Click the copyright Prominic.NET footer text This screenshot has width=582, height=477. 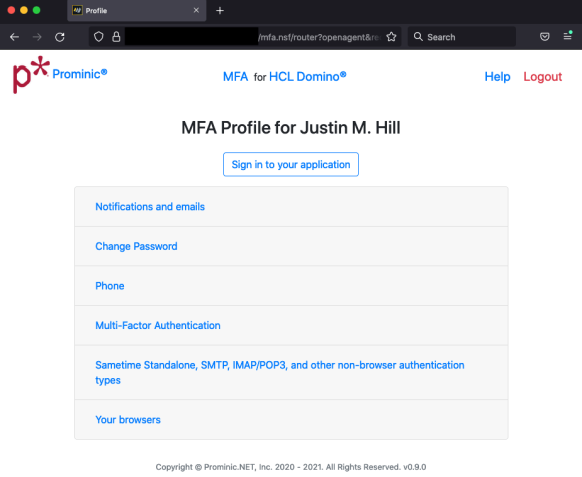pyautogui.click(x=291, y=467)
